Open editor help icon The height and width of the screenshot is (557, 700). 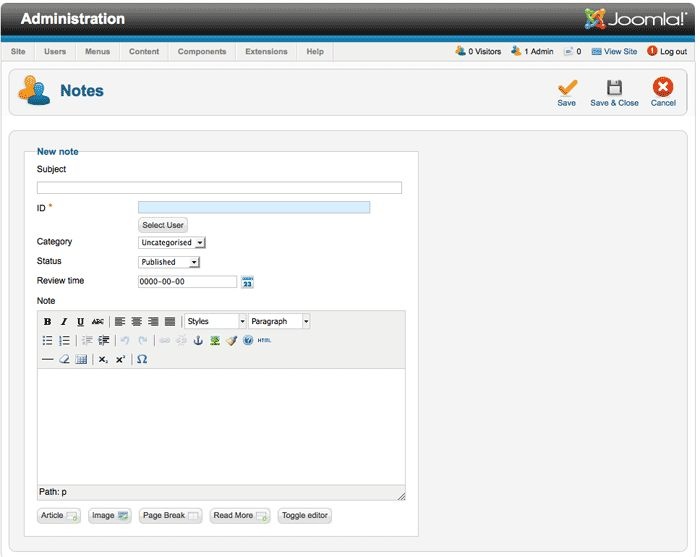tap(248, 341)
